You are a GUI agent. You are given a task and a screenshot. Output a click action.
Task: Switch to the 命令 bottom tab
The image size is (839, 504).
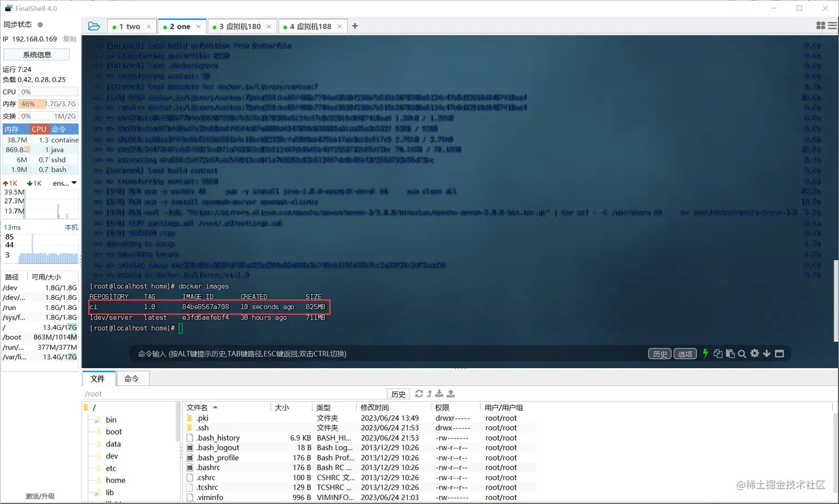click(x=132, y=379)
